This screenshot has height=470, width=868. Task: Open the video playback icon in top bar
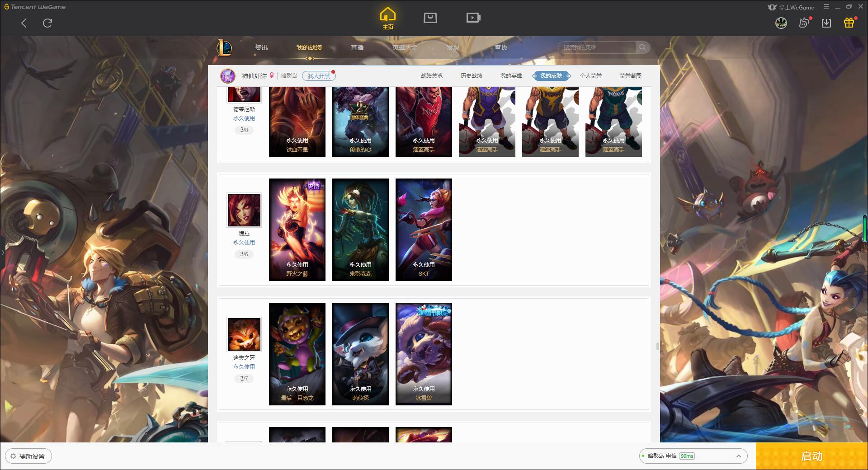473,18
